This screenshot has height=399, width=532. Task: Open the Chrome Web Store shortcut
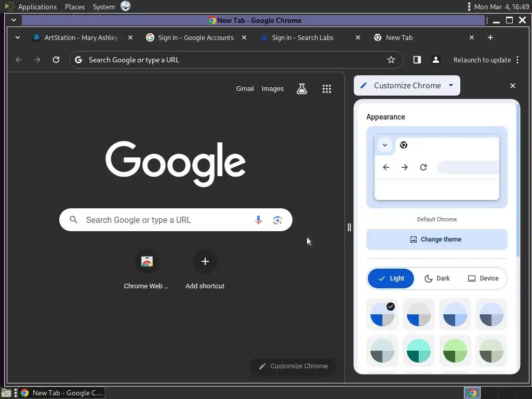click(147, 261)
